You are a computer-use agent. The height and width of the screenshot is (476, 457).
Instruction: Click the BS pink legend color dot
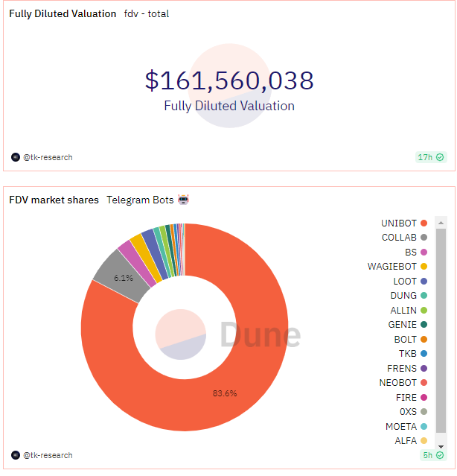(x=424, y=253)
